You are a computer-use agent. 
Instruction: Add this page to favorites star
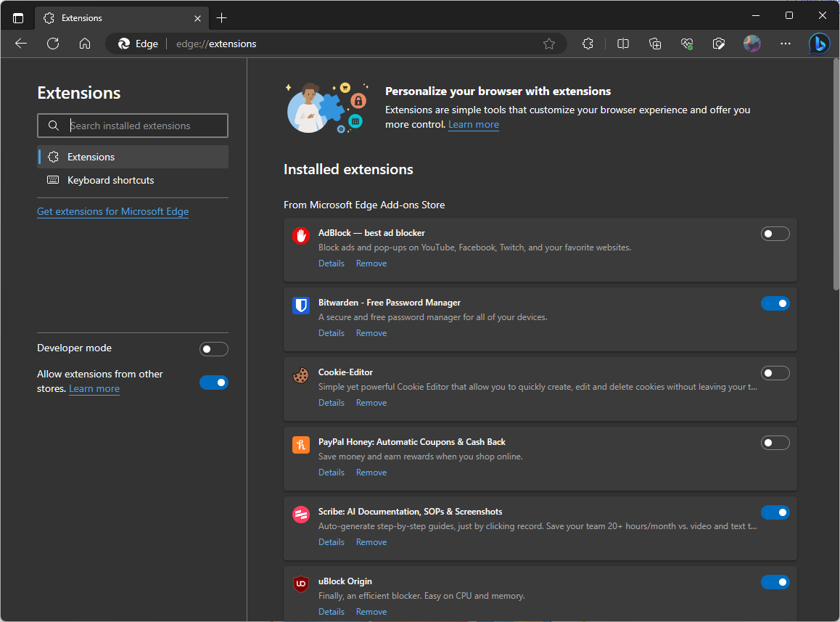click(x=549, y=44)
